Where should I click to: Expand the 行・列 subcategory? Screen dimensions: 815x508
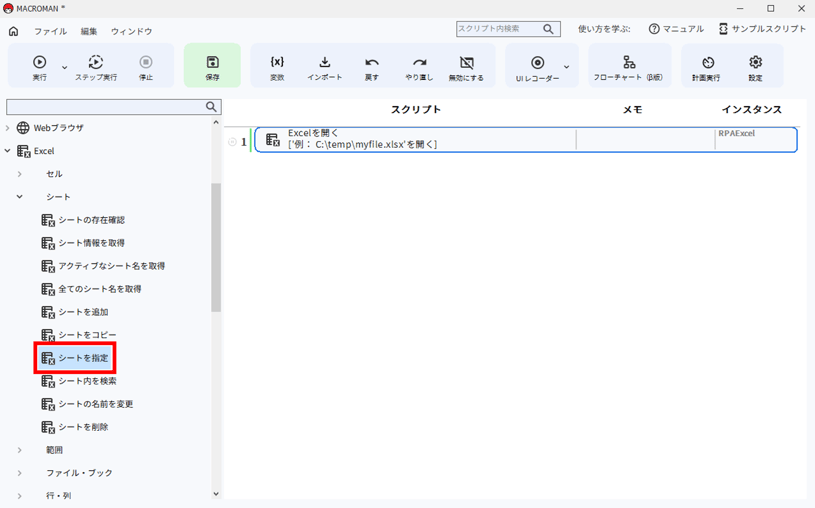20,496
